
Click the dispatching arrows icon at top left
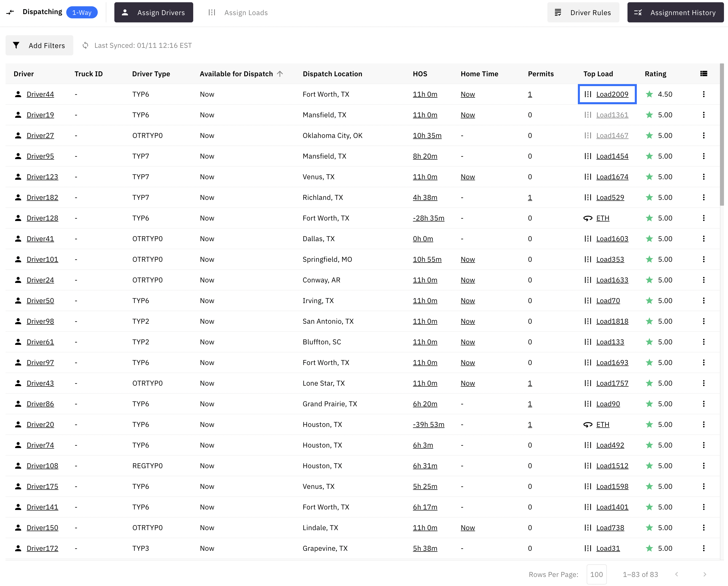(10, 12)
